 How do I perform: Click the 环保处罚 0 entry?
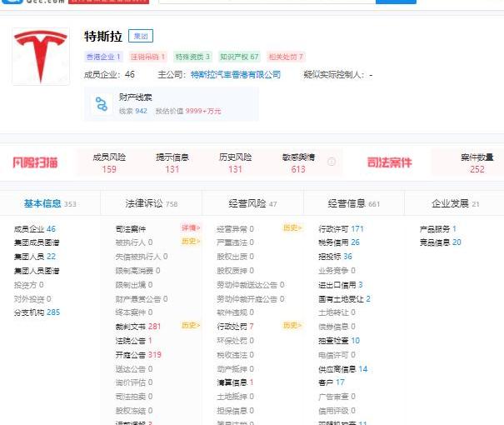tap(235, 341)
